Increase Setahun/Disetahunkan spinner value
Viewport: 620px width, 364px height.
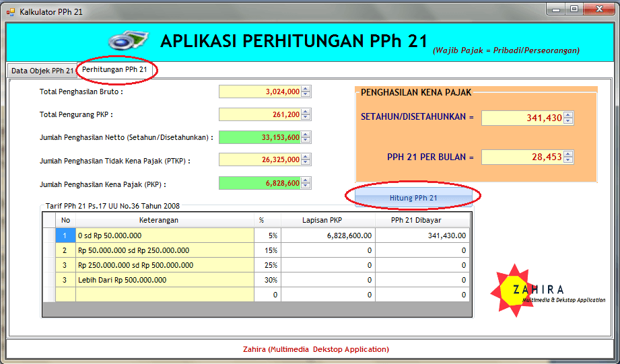coord(568,115)
